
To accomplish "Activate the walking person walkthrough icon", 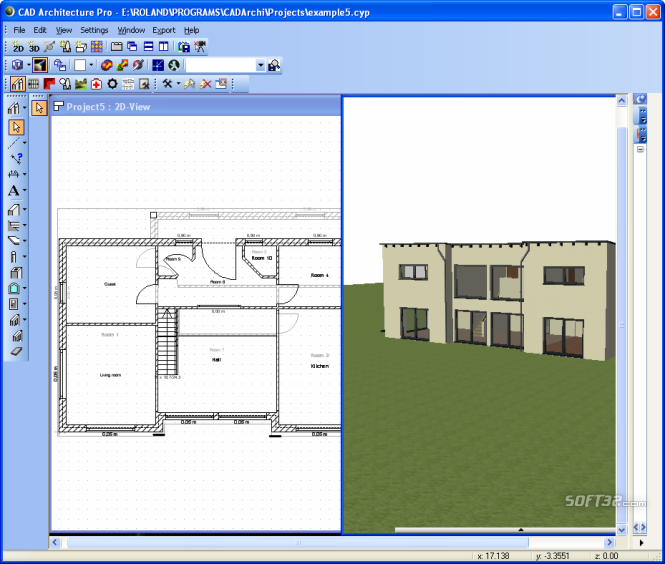I will (174, 65).
